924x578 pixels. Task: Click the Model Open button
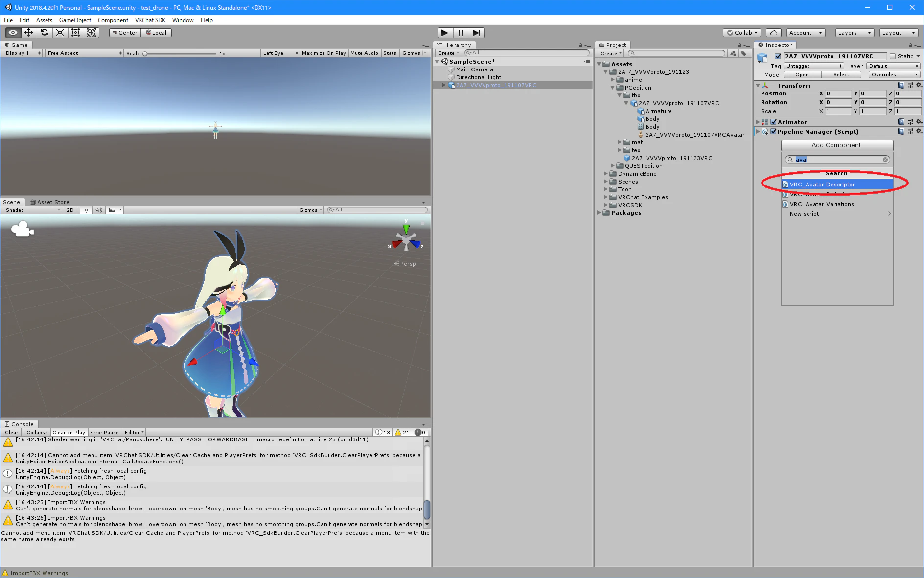802,74
